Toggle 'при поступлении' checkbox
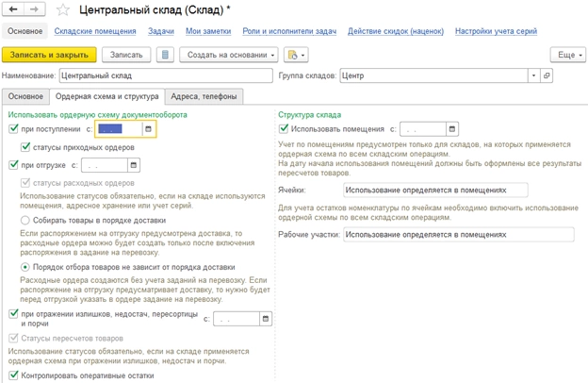Screen dimensions: 588x383 [13, 129]
